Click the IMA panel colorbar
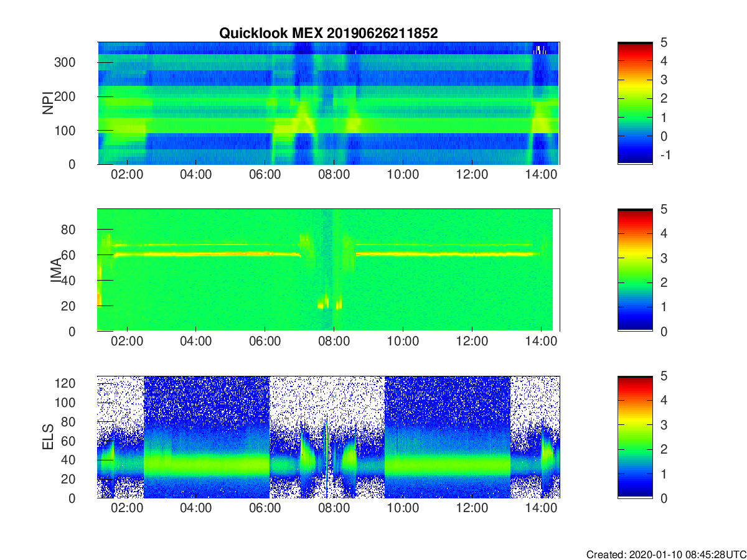Screen dimensions: 747x560 (x=635, y=270)
